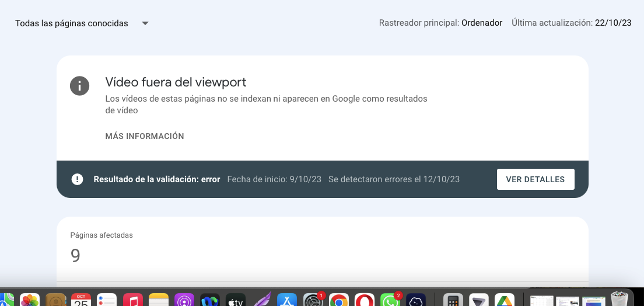This screenshot has width=644, height=306.
Task: Open the Trash in the dock
Action: pyautogui.click(x=619, y=300)
